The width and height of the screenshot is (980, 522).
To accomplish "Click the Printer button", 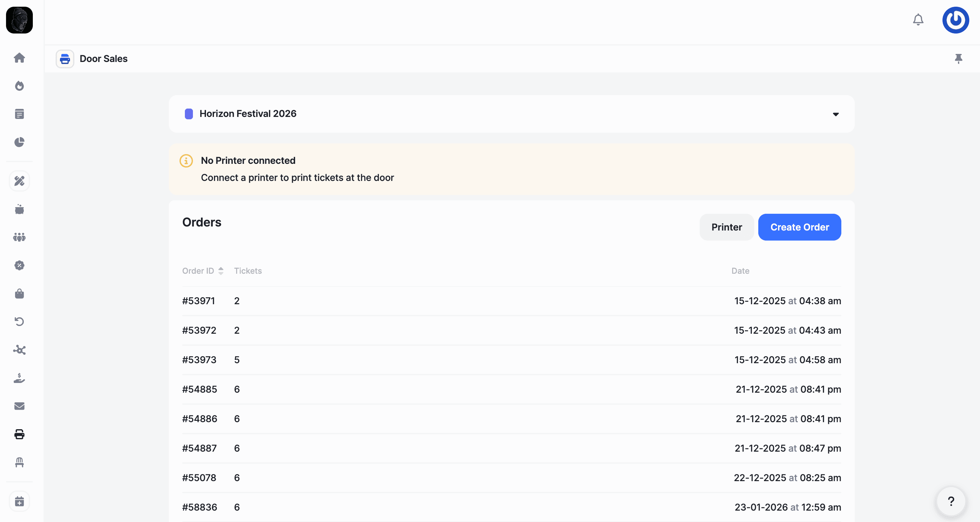I will (726, 227).
